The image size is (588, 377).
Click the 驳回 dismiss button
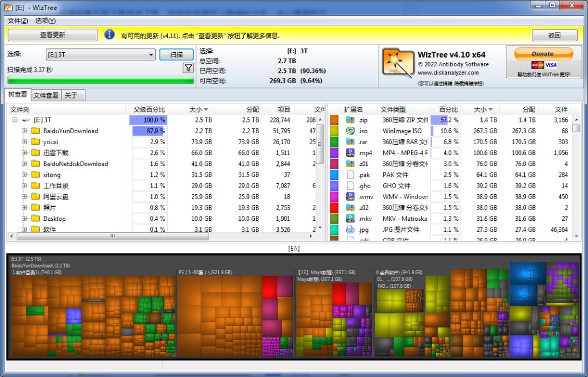pyautogui.click(x=555, y=35)
